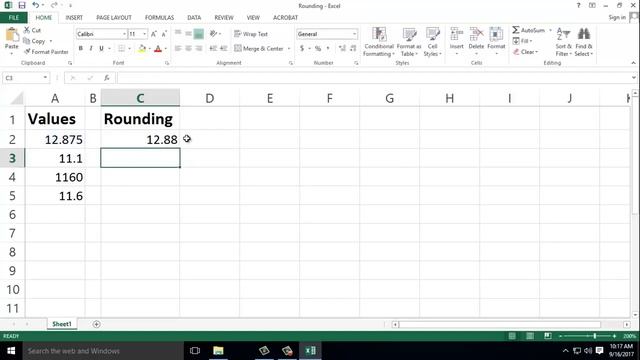Click the zoom slider handle
This screenshot has height=360, width=640.
pyautogui.click(x=595, y=336)
